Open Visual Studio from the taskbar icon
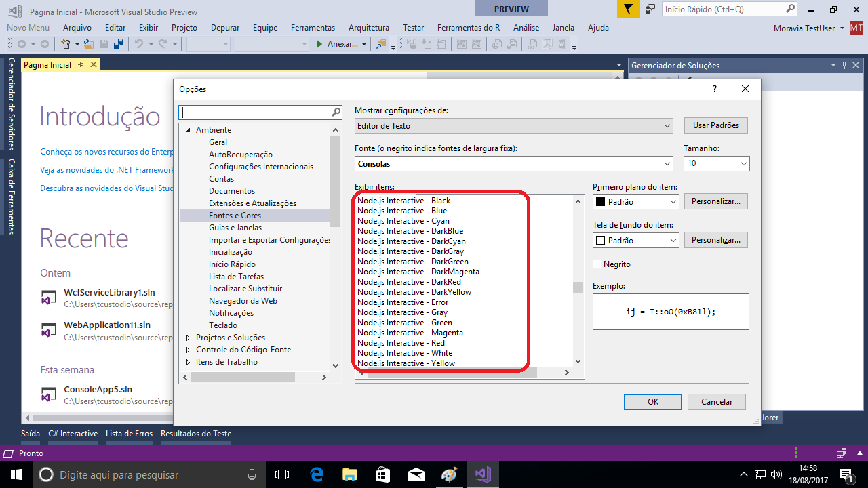The height and width of the screenshot is (488, 868). pos(482,474)
